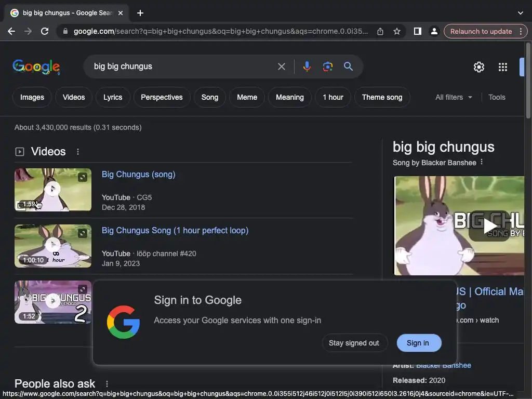The image size is (532, 399).
Task: Expand preview of 1 hour perfect loop thumbnail
Action: coord(83,233)
